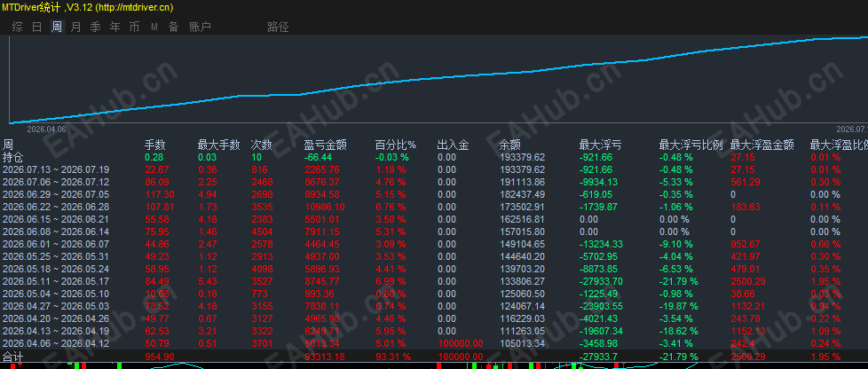Open the 月 monthly tab

(x=75, y=27)
